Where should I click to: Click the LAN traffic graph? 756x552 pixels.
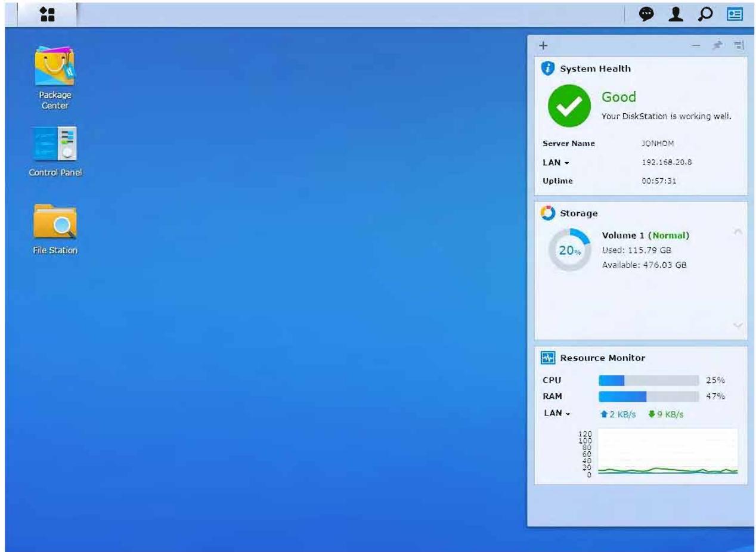pyautogui.click(x=668, y=452)
